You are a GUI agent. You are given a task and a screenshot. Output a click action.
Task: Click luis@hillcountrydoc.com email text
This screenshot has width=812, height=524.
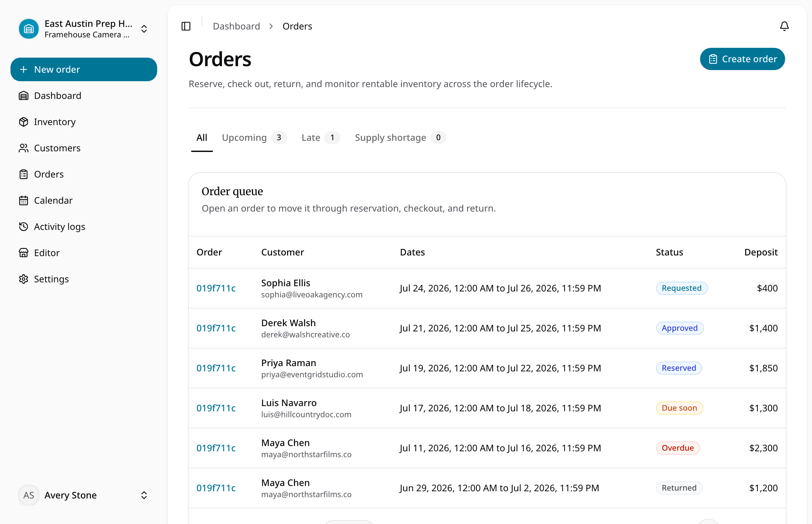[x=306, y=414]
